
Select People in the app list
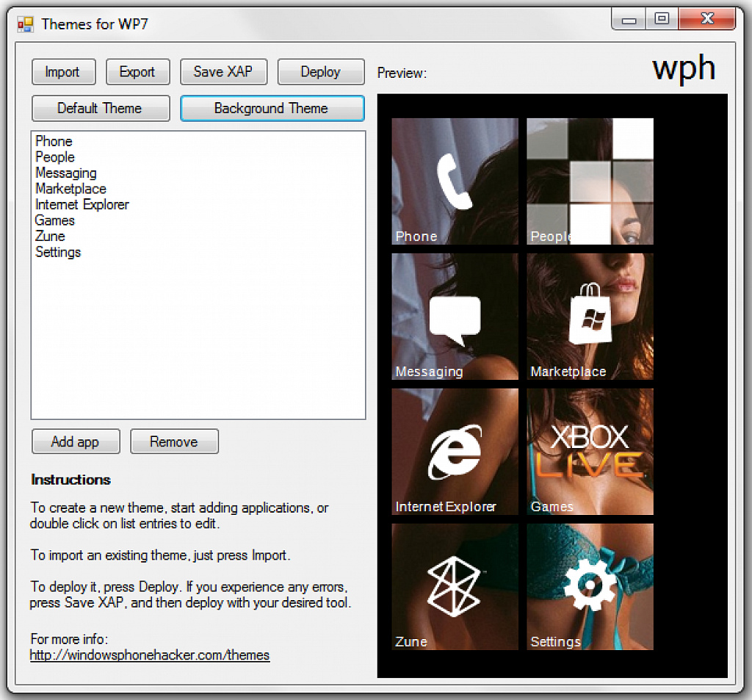coord(55,157)
